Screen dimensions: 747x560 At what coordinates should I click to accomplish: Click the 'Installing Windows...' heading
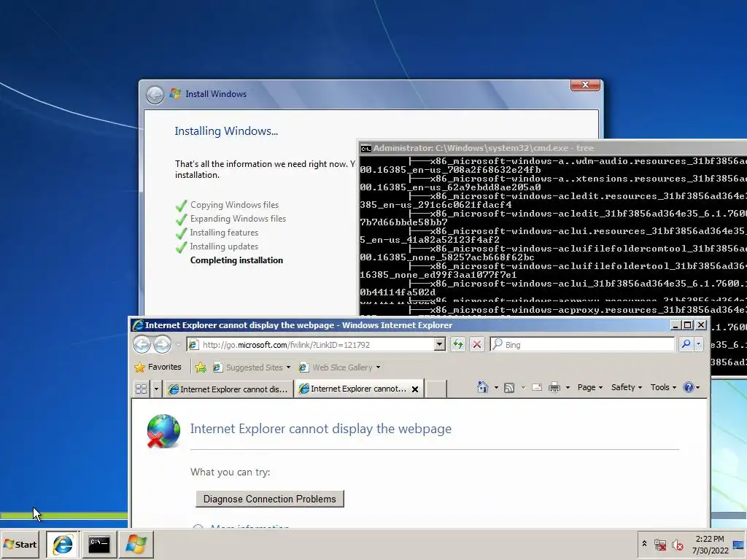click(226, 131)
